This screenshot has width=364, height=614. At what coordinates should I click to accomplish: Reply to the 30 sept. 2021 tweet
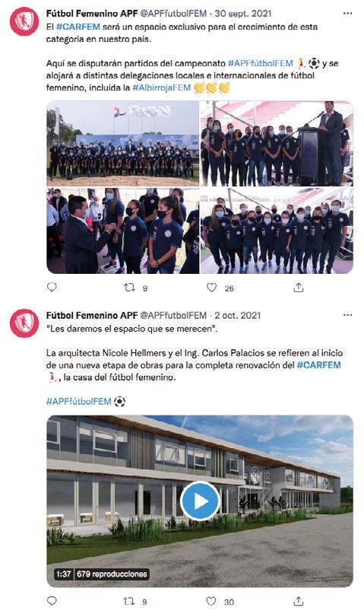click(x=52, y=288)
